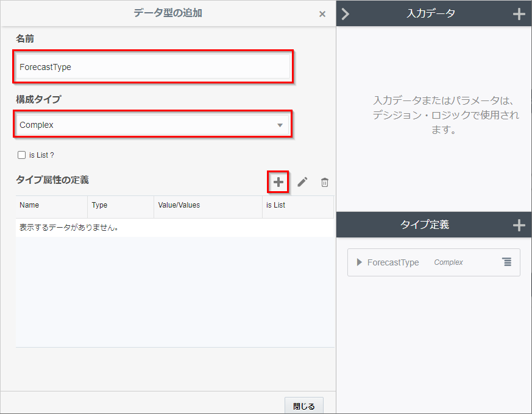The image size is (532, 414).
Task: Click the 閉じる button
Action: tap(303, 406)
